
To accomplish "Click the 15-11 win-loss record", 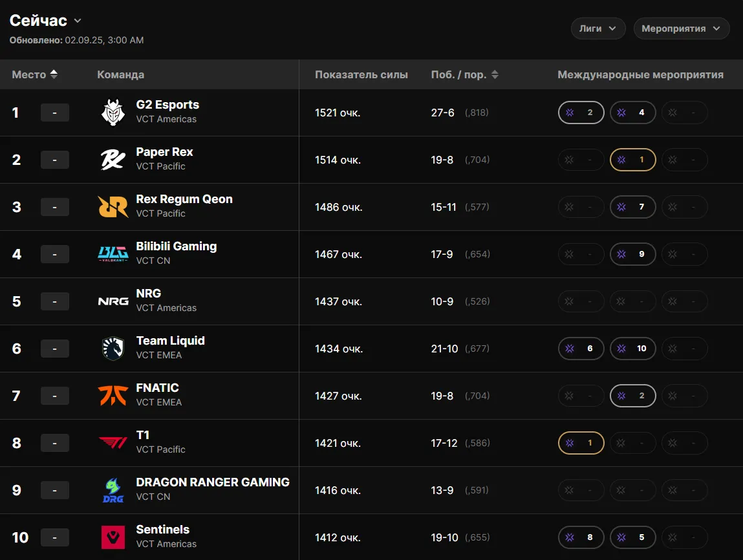I will coord(444,207).
